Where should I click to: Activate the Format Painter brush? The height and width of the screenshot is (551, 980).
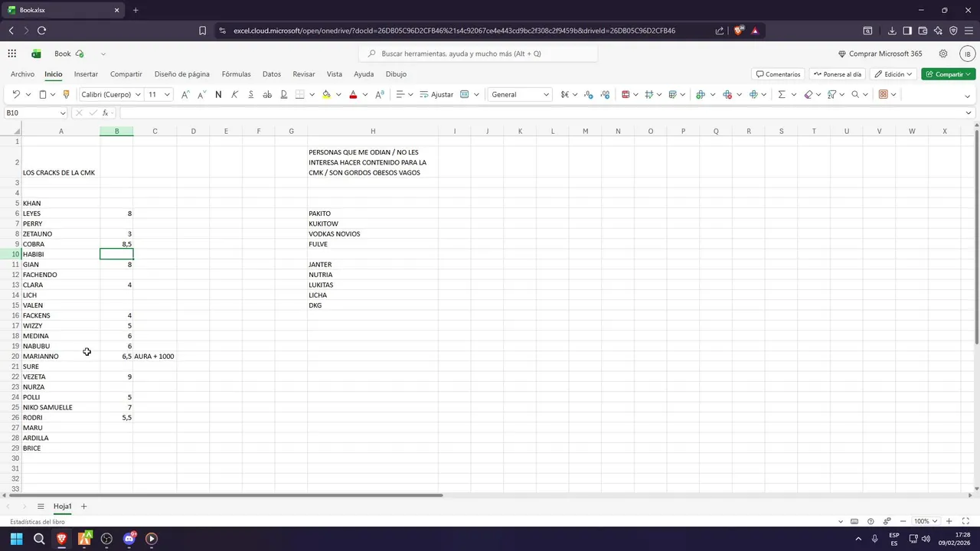(66, 94)
